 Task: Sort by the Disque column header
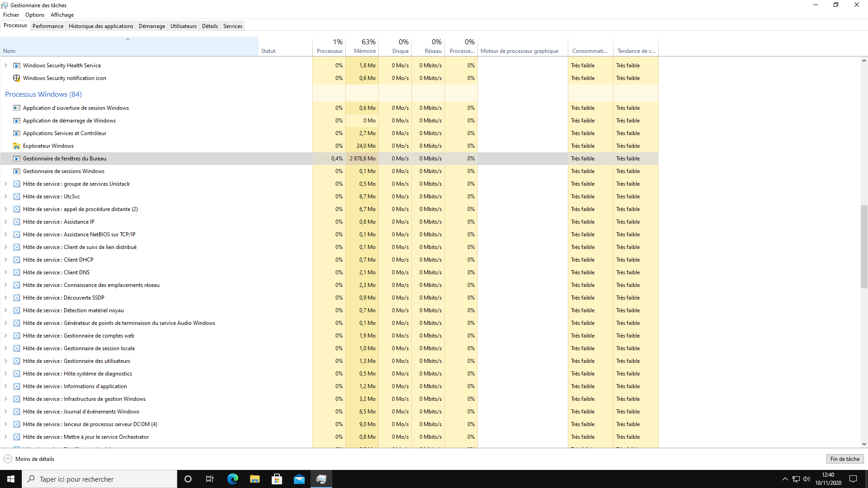coord(395,46)
